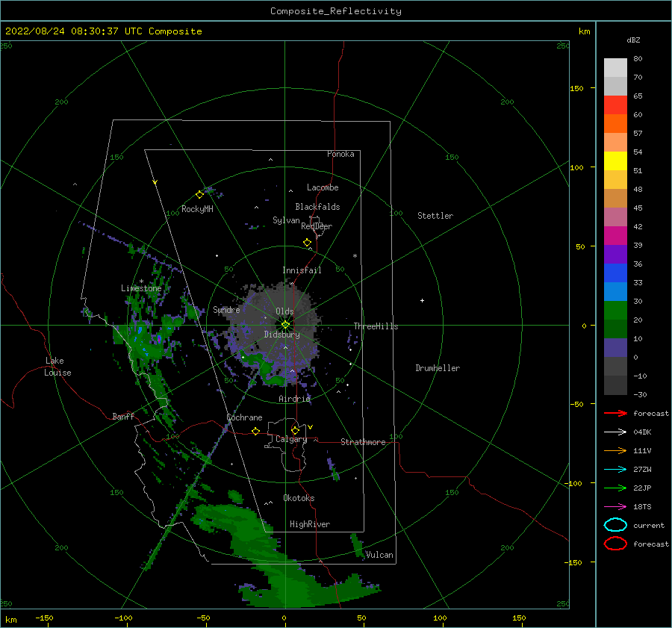Click the magenta 18TS arrow icon
Viewport: 672px width, 628px height.
click(x=615, y=507)
